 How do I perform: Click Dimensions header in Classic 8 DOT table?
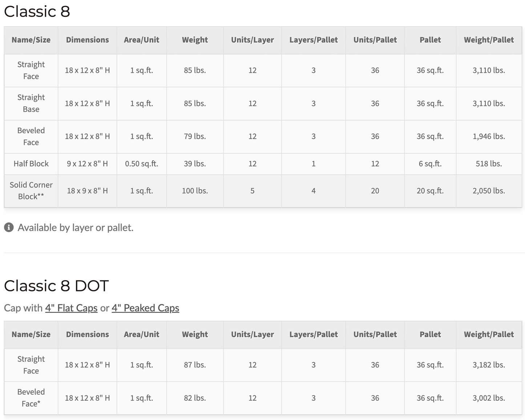point(87,335)
